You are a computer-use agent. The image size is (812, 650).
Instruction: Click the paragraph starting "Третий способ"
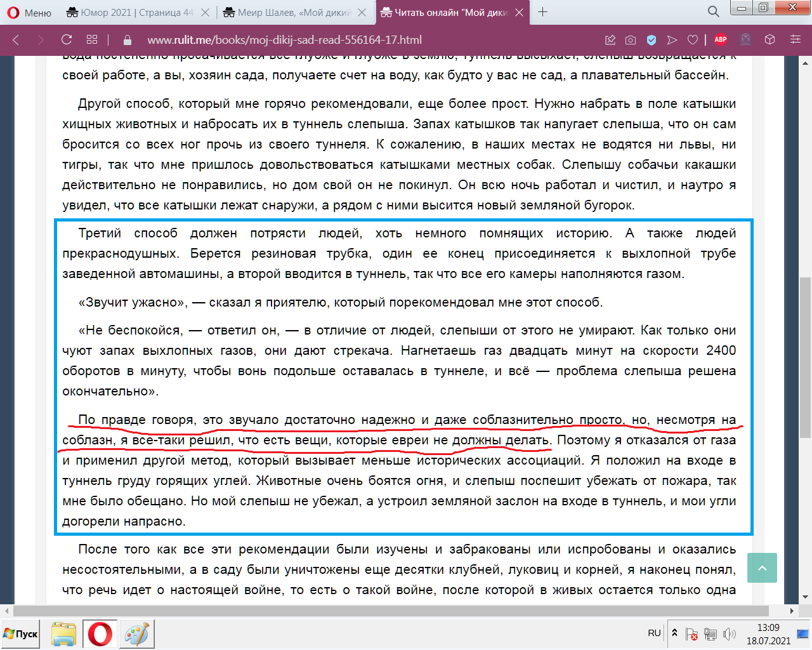pyautogui.click(x=399, y=253)
